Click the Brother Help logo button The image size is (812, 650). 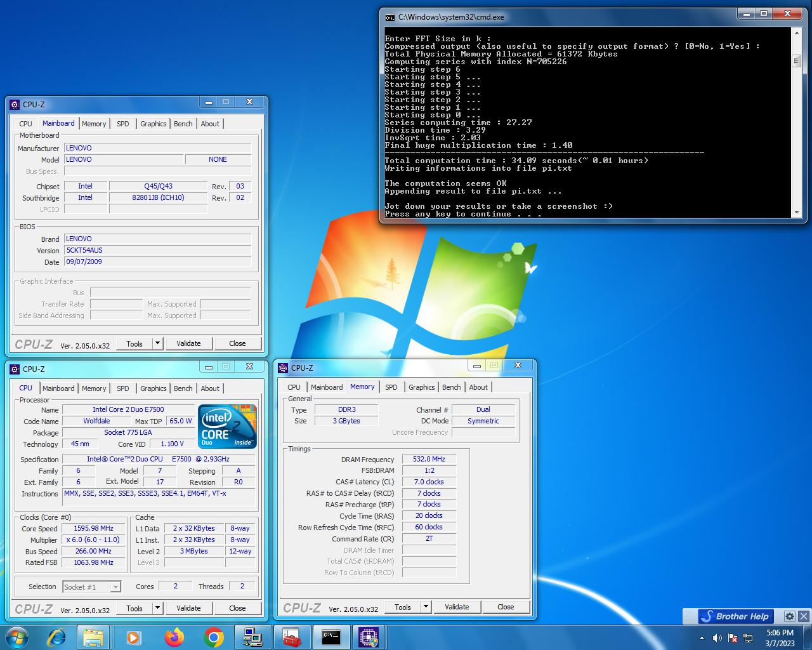tap(736, 616)
